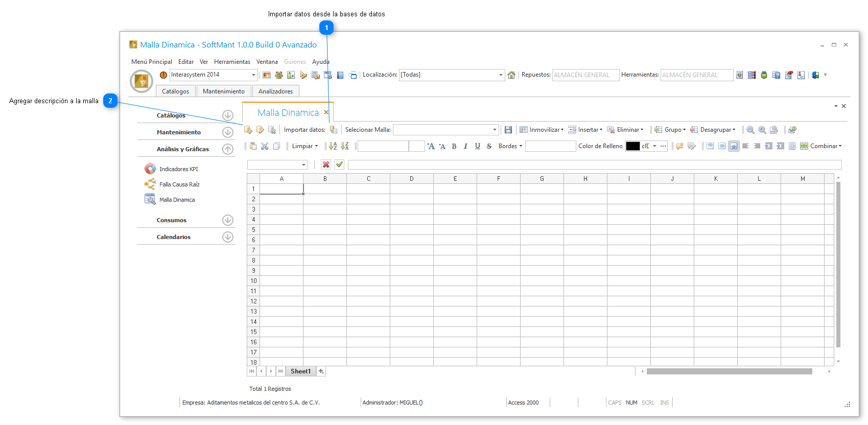Switch to the Analizadores tab

click(275, 91)
